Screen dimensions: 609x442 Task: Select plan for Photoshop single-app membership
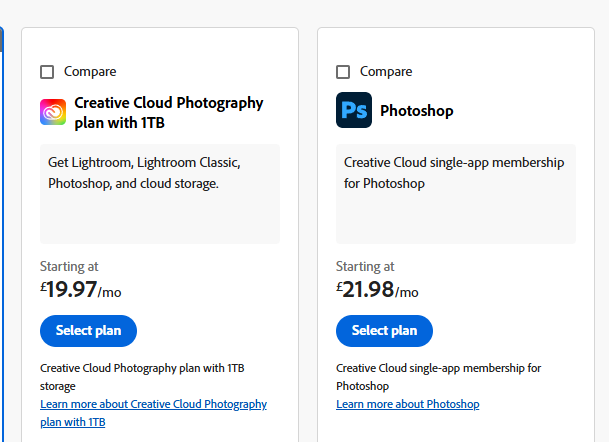point(385,331)
